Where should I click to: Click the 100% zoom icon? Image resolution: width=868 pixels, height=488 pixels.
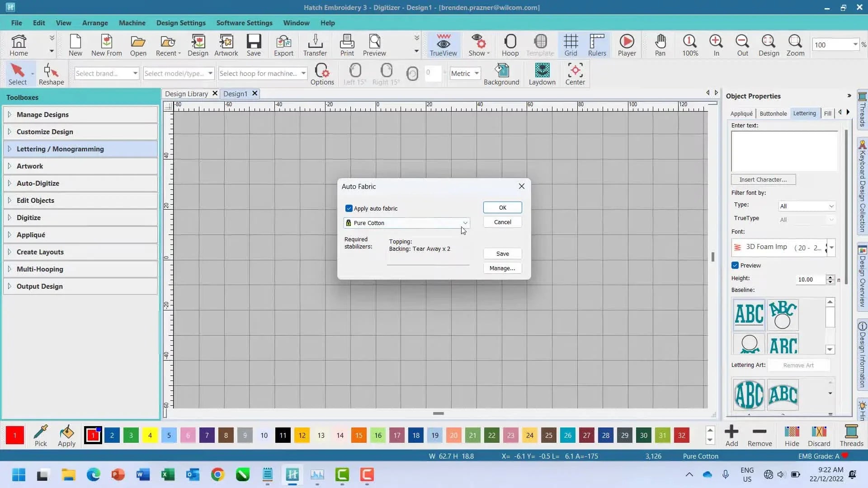tap(690, 45)
